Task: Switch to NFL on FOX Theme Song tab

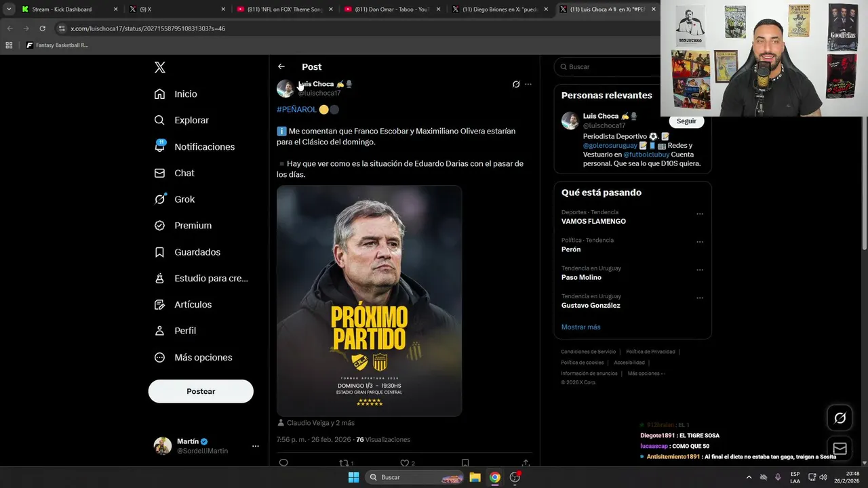Action: pos(284,9)
